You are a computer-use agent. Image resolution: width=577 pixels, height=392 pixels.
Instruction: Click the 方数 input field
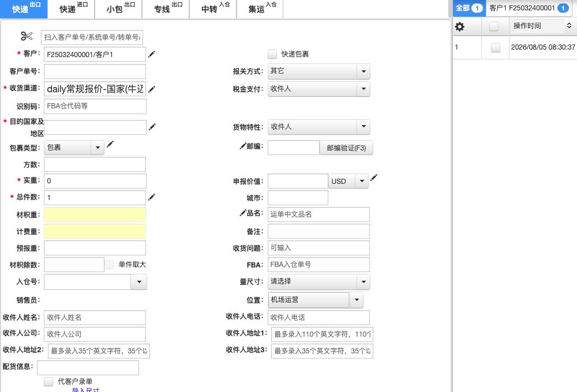[x=95, y=164]
